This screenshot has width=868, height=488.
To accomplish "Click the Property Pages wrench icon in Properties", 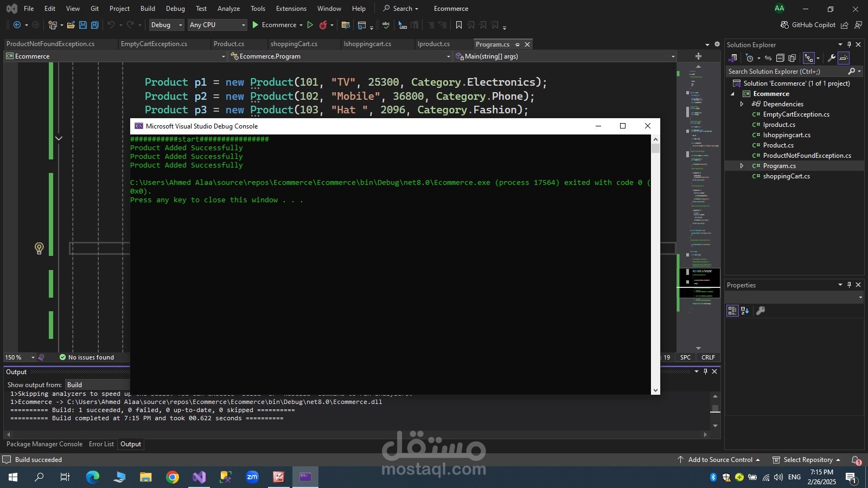I will (761, 311).
